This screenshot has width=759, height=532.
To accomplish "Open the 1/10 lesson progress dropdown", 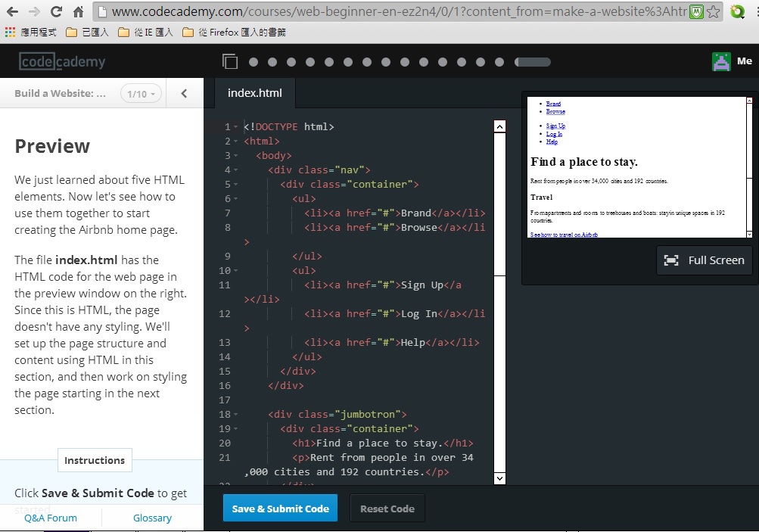I will [141, 94].
